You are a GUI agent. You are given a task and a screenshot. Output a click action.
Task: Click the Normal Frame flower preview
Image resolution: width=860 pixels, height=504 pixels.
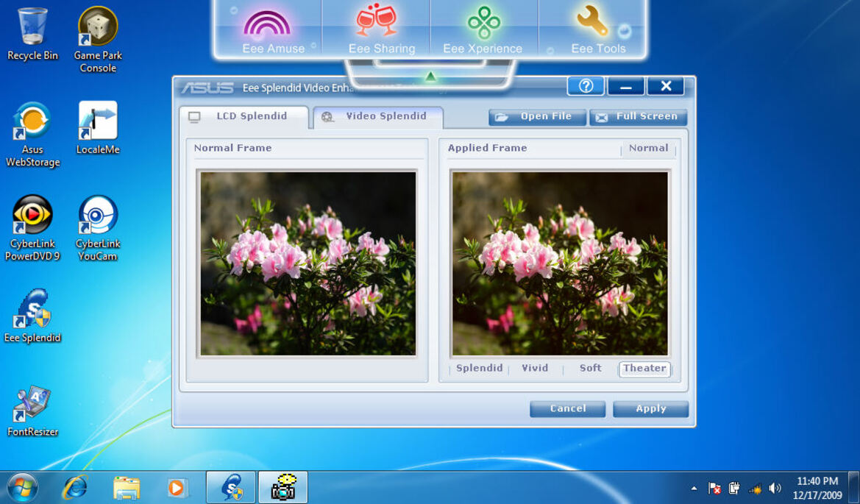pos(308,264)
